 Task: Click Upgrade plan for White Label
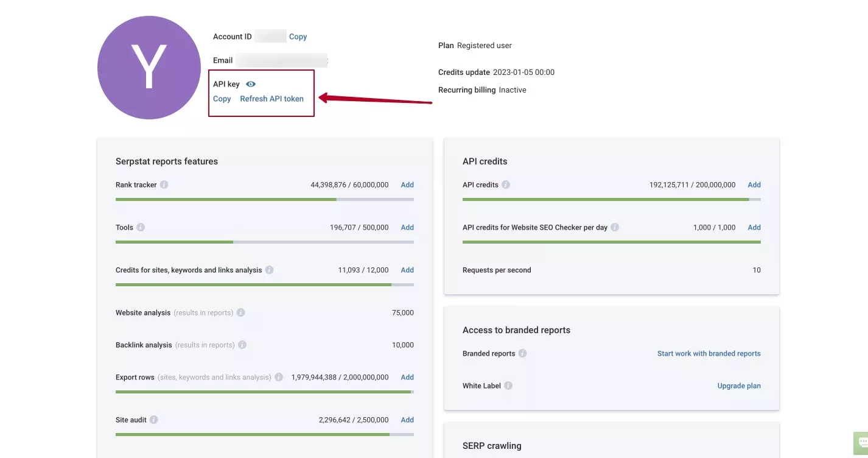[x=739, y=386]
